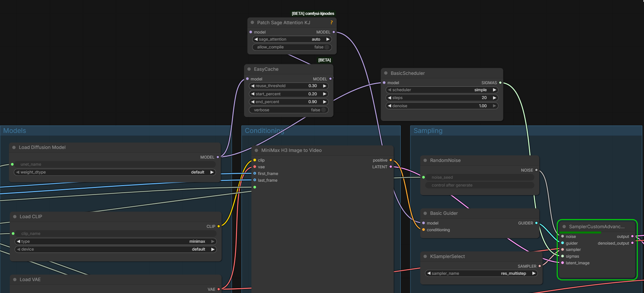644x293 pixels.
Task: Open the device dropdown in Load CLIP
Action: 115,249
